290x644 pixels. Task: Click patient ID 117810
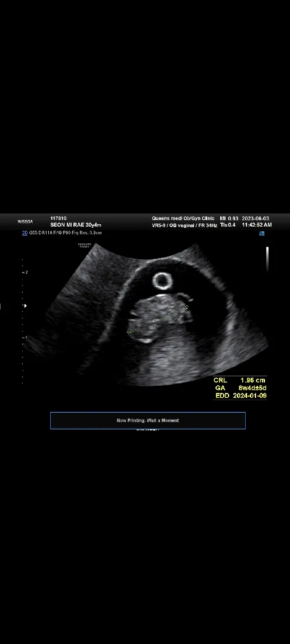click(x=58, y=218)
